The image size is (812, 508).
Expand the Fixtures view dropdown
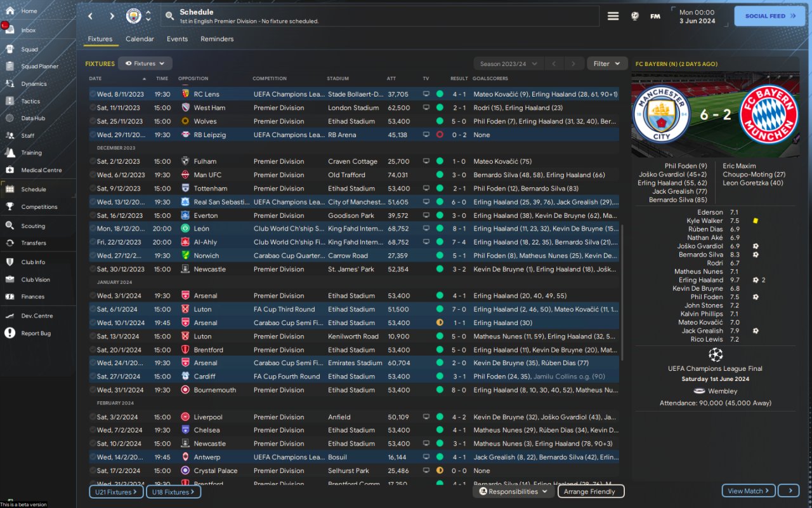coord(145,63)
